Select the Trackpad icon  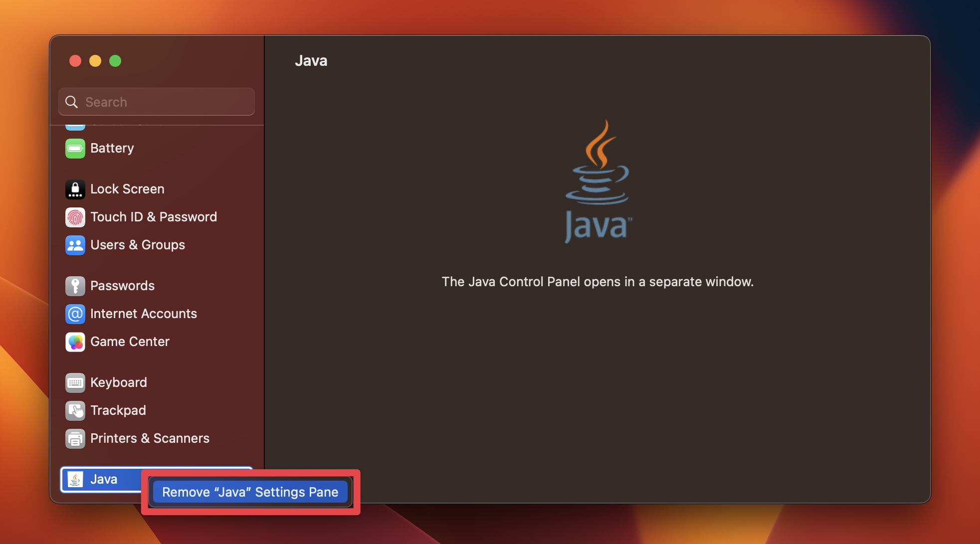tap(75, 410)
